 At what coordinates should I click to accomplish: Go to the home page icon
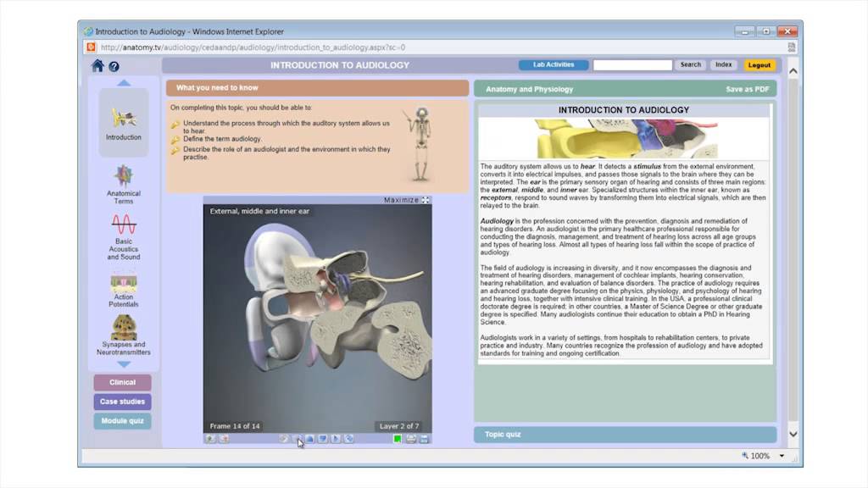[x=97, y=66]
